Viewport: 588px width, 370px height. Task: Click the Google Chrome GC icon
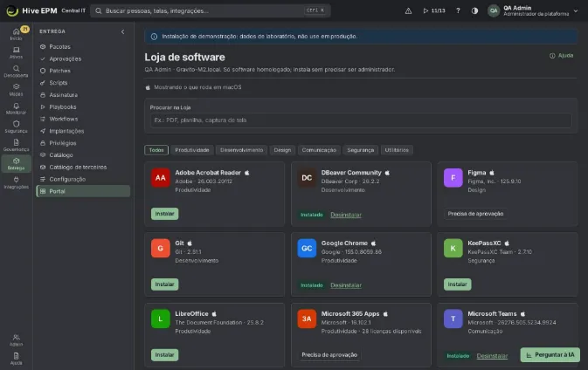coord(307,249)
